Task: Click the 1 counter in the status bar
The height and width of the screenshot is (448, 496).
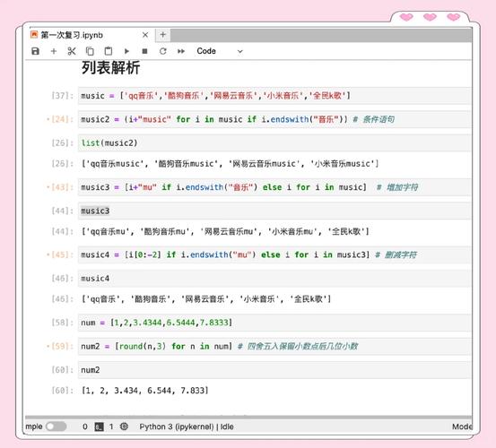Action: (111, 426)
